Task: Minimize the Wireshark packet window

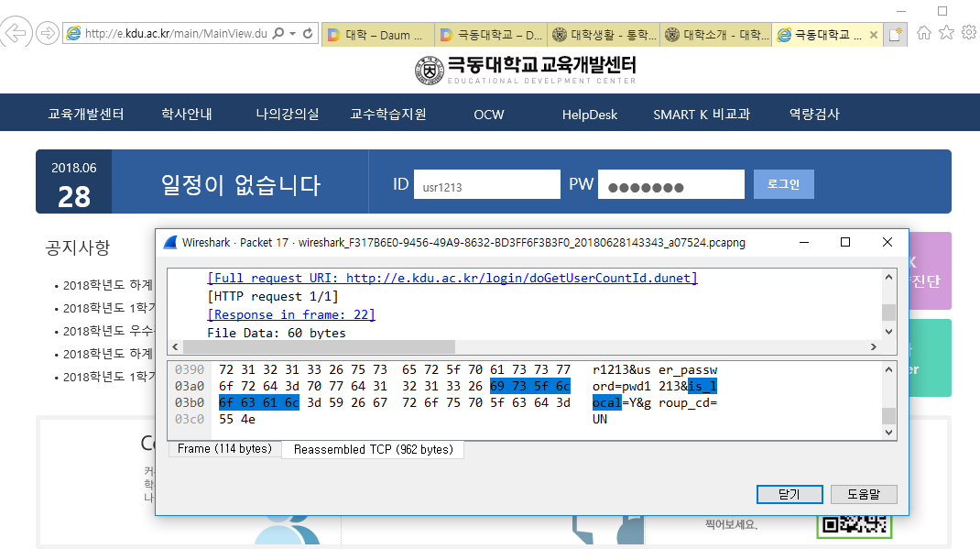Action: click(x=804, y=242)
